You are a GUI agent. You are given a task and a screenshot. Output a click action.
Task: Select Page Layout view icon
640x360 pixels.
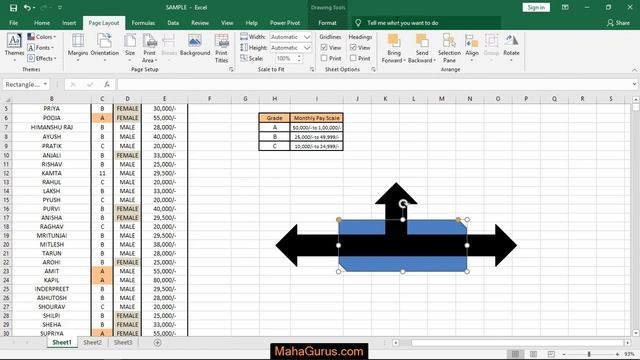[533, 354]
